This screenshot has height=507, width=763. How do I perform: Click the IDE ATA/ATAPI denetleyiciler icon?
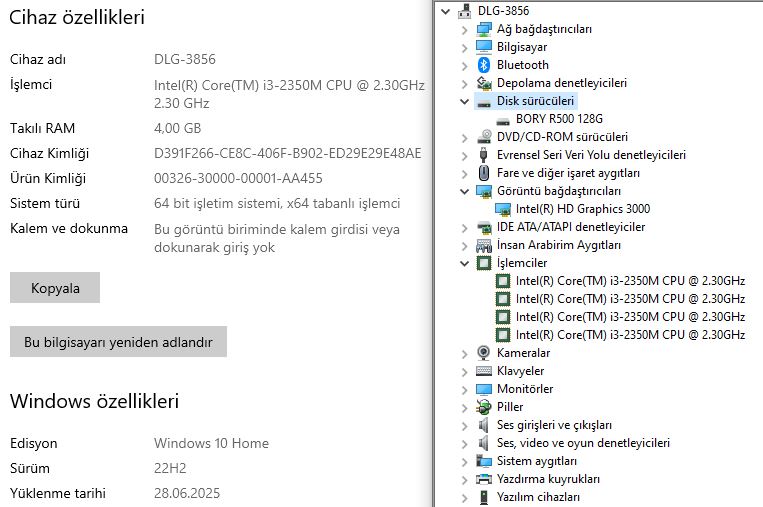[484, 227]
